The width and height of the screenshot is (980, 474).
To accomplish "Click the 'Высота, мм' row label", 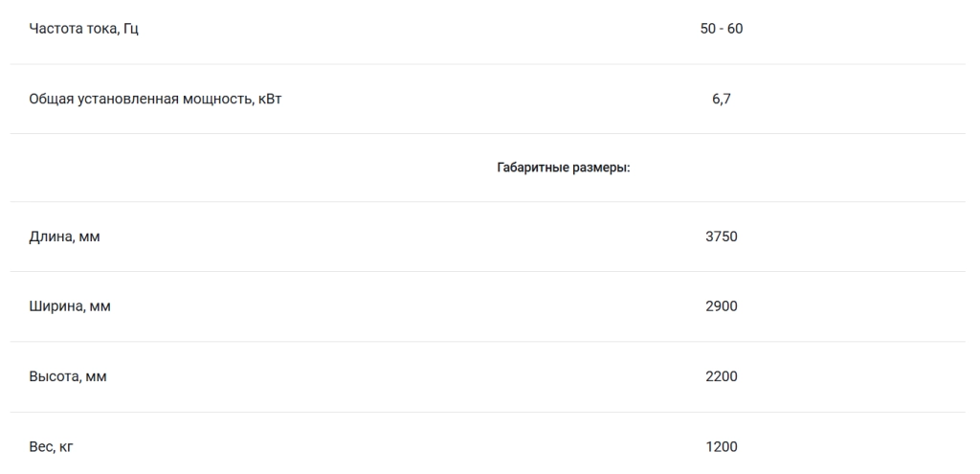I will [x=68, y=376].
